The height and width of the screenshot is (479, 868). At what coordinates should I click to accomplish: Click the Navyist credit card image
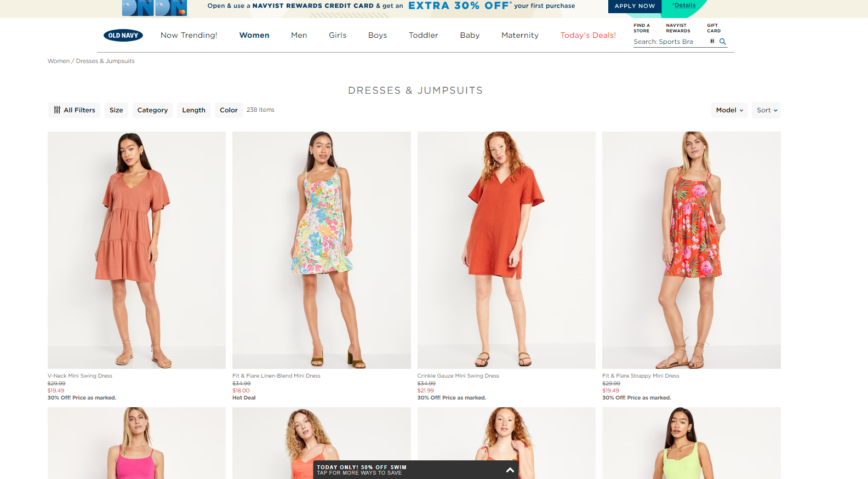[x=155, y=8]
